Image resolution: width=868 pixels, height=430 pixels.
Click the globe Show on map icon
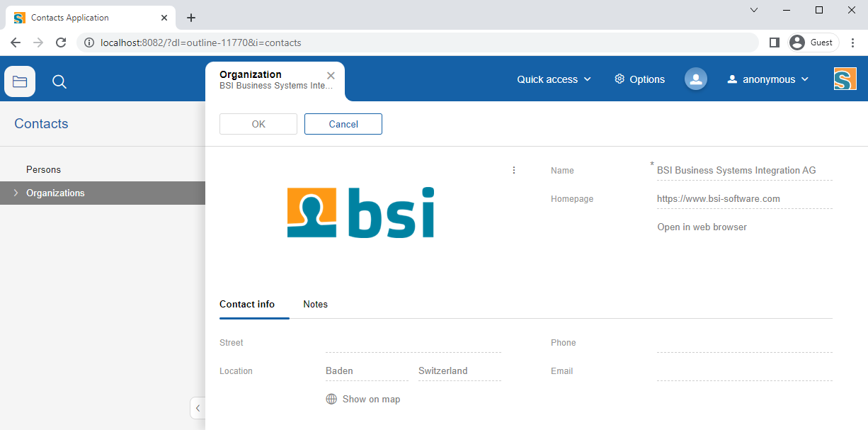coord(331,399)
